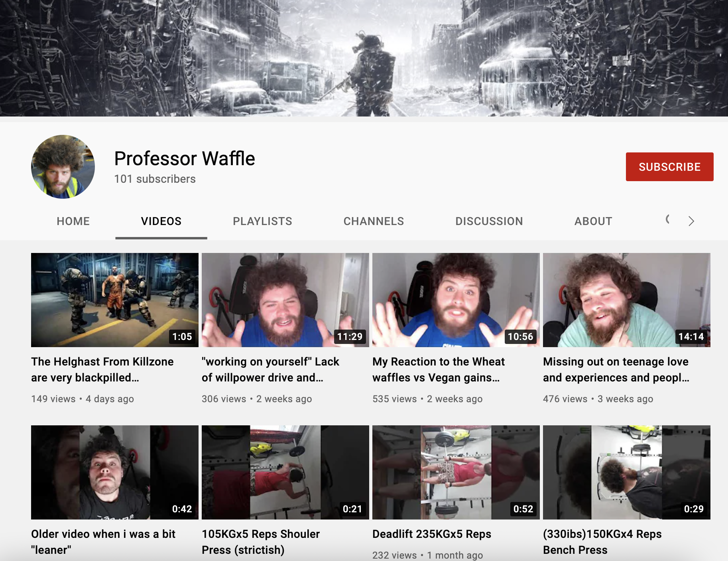Click the 101 subscribers count
Screen dimensions: 728x561
(x=155, y=179)
